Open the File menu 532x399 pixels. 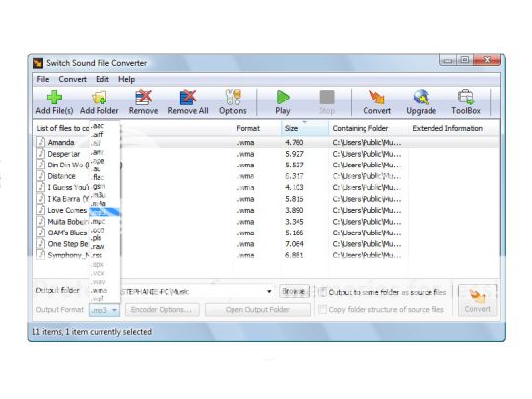point(43,79)
